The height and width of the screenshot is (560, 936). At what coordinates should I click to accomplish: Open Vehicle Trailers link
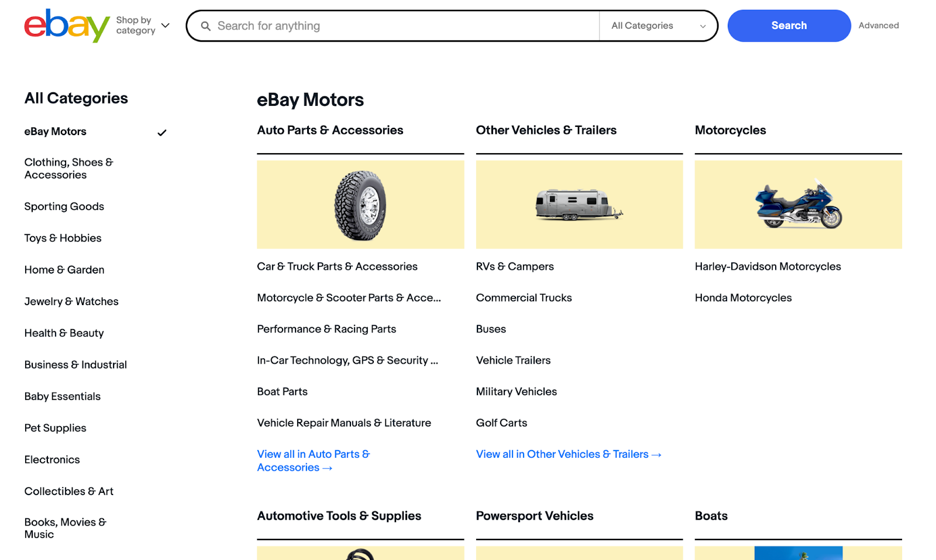pos(513,360)
